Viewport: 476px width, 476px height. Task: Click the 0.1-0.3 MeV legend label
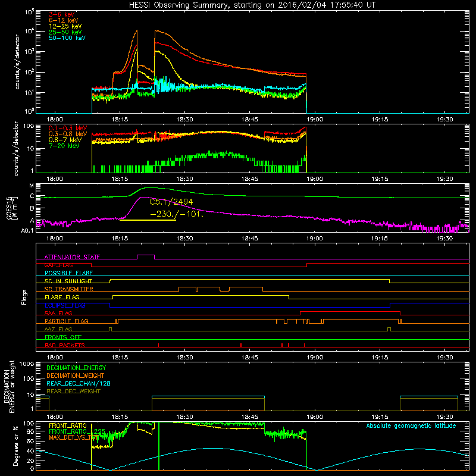(68, 128)
